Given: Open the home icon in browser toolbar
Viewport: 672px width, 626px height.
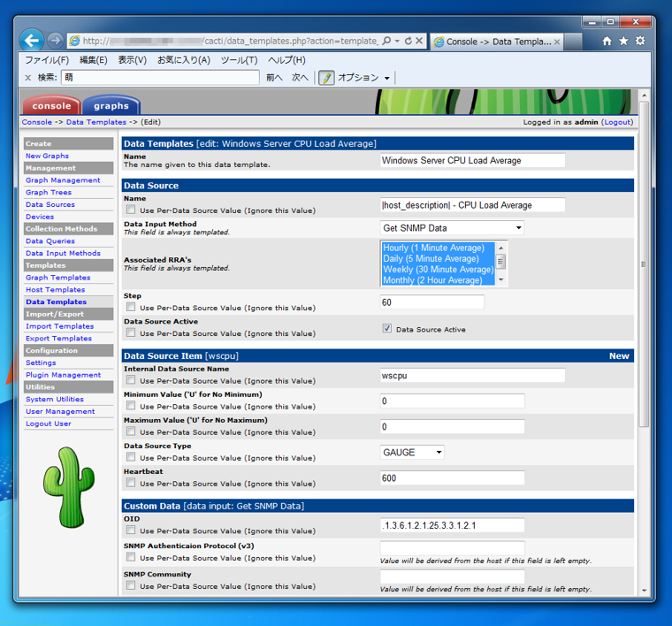Looking at the screenshot, I should click(x=607, y=42).
